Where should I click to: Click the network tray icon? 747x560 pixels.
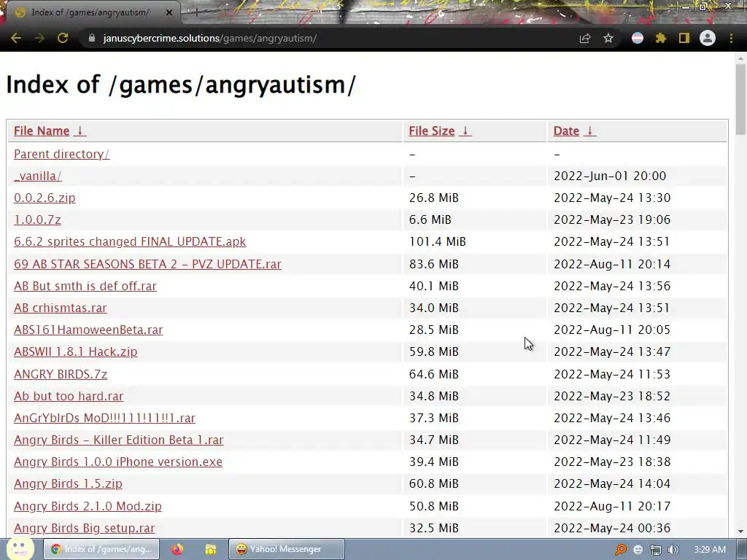point(656,550)
